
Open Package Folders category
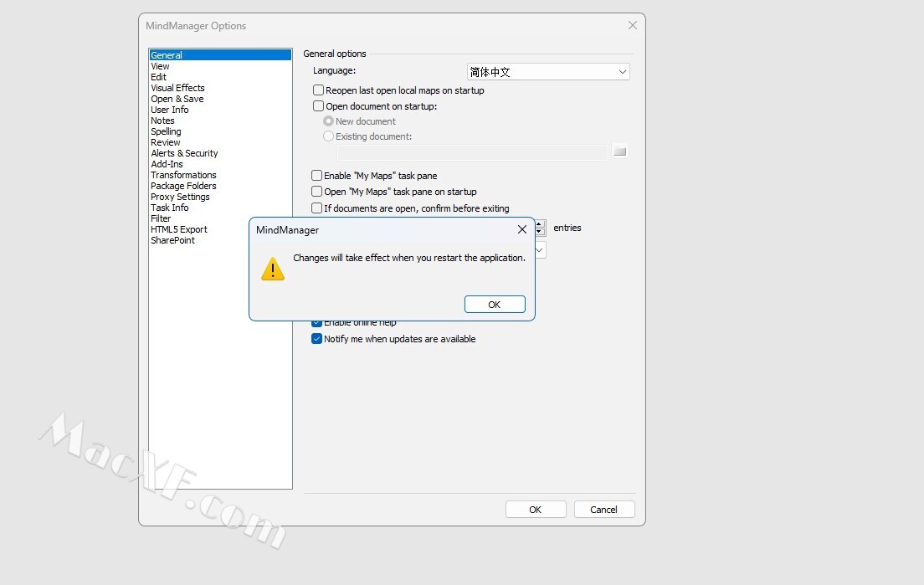coord(183,186)
